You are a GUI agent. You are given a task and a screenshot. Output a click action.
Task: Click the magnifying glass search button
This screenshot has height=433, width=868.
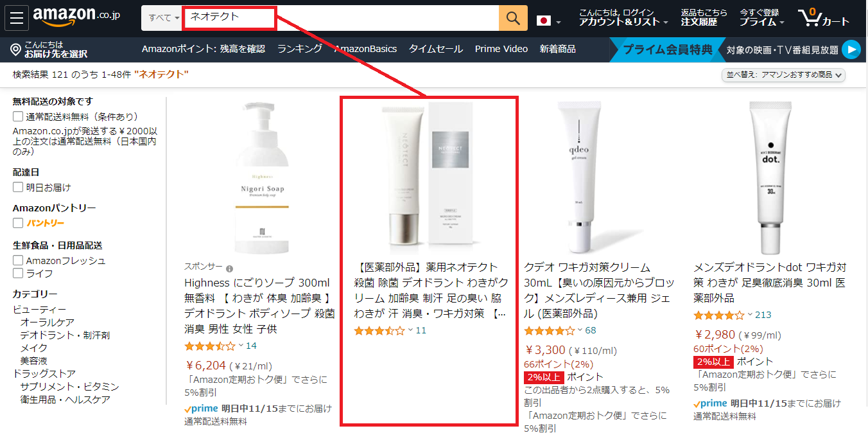[x=513, y=18]
